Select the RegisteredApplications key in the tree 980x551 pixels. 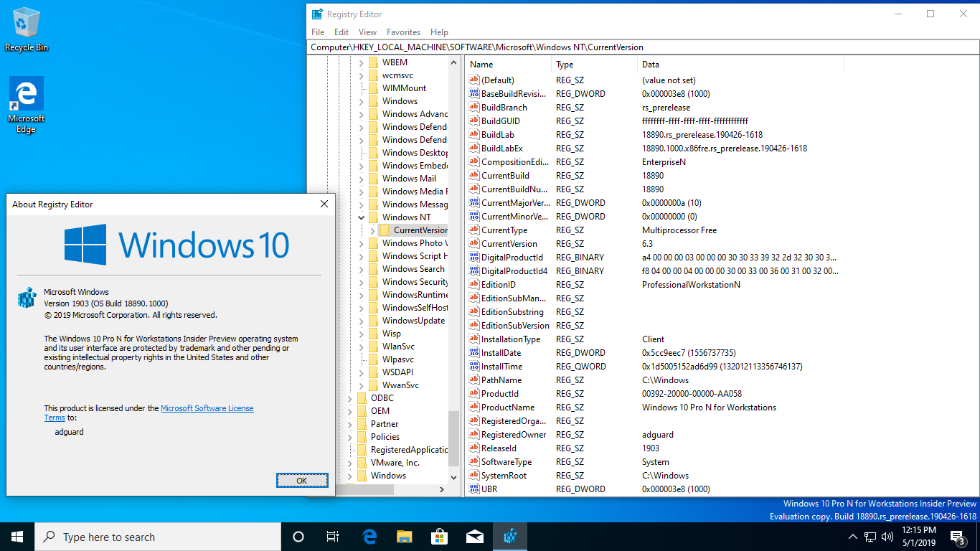click(x=409, y=450)
